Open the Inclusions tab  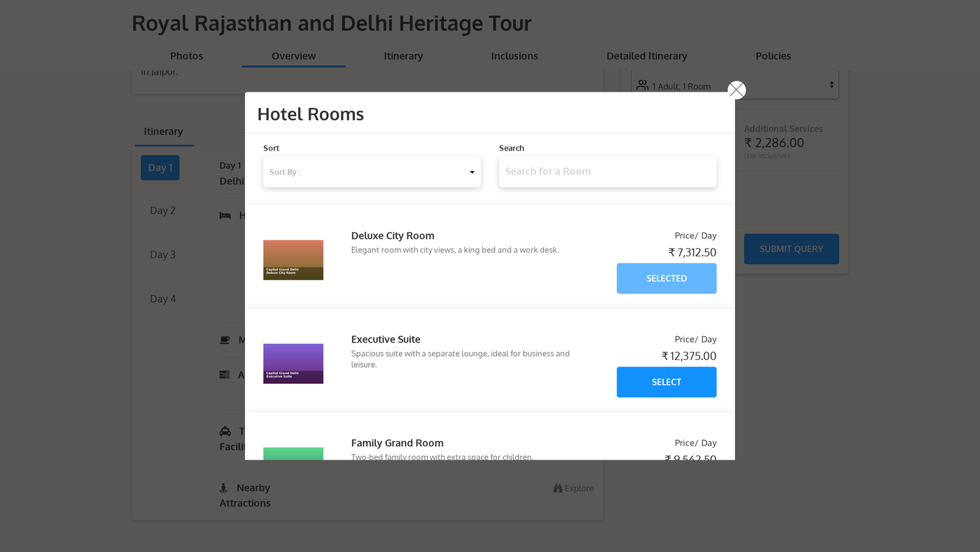[x=514, y=56]
